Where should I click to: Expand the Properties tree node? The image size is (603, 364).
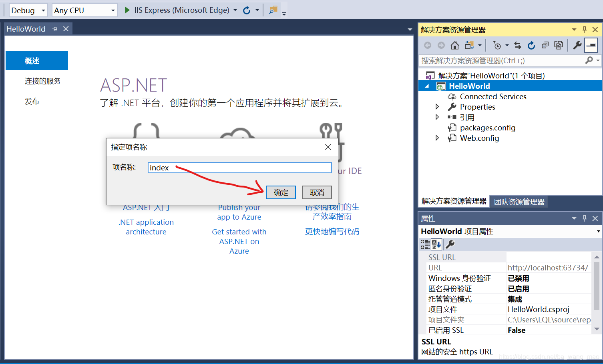coord(437,107)
